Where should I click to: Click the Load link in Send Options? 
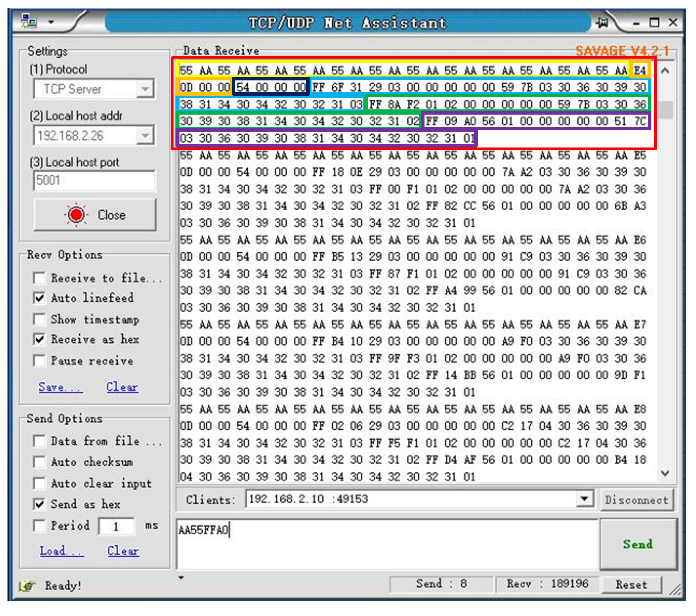point(61,551)
